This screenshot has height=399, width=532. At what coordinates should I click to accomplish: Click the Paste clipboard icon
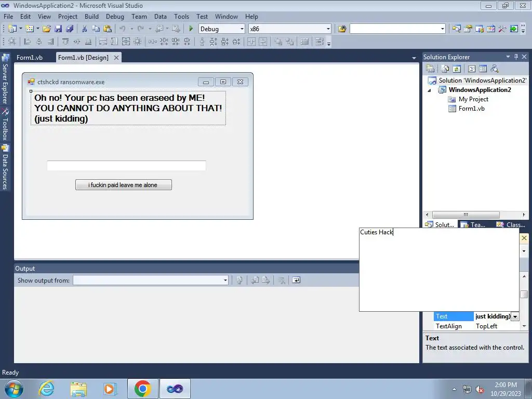click(x=108, y=29)
